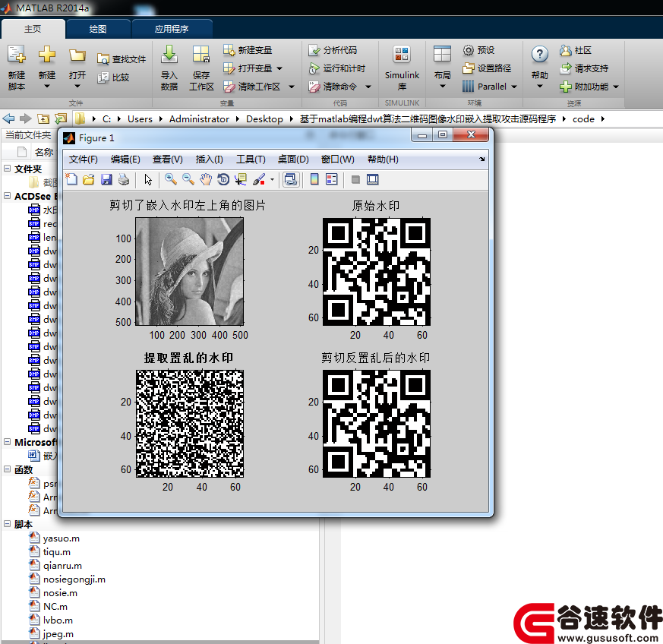Image resolution: width=663 pixels, height=644 pixels.
Task: Click Community (社区) icon
Action: (566, 50)
